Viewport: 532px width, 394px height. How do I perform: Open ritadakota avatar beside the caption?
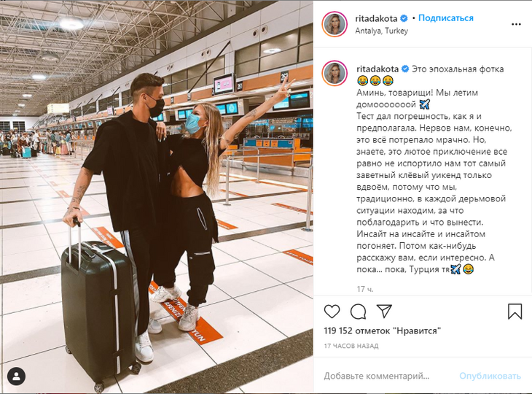click(335, 73)
